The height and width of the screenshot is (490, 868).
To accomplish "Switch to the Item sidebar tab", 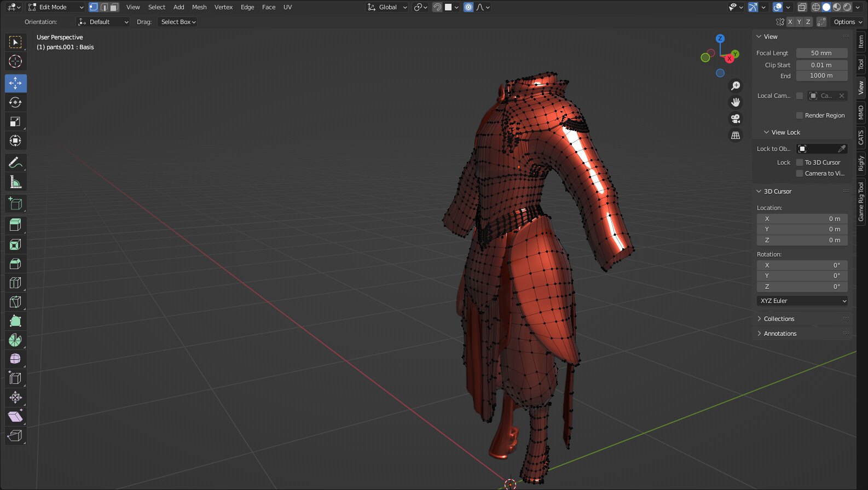I will coord(861,41).
